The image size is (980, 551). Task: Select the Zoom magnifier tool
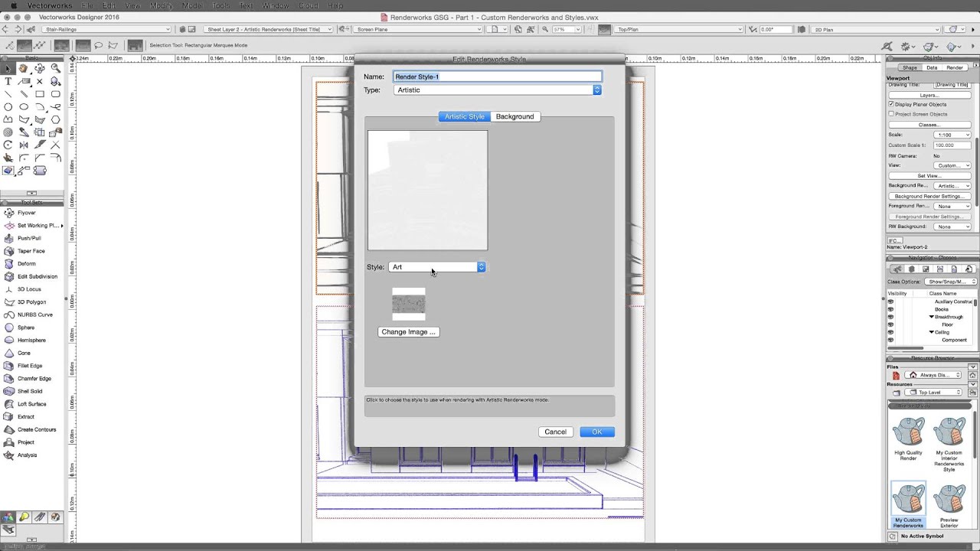click(56, 68)
